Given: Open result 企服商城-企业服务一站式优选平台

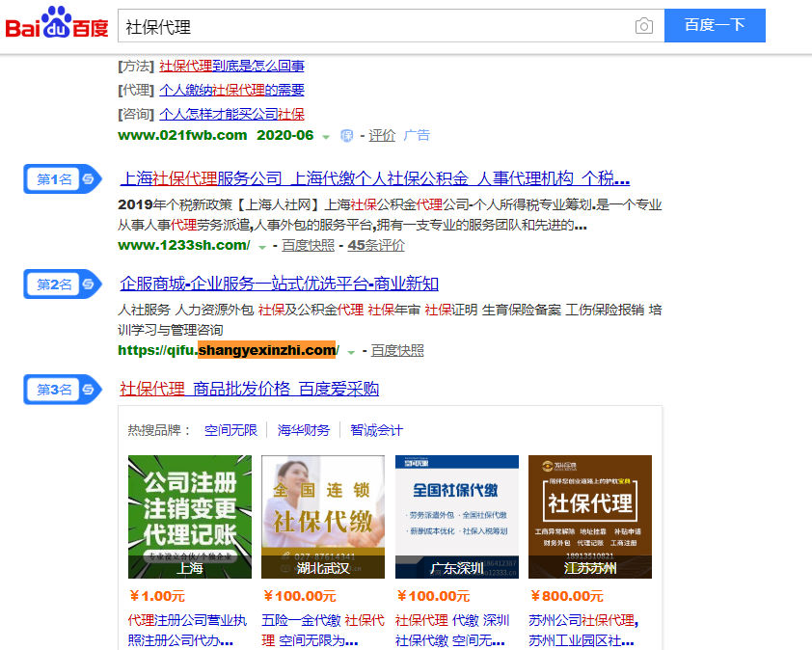Looking at the screenshot, I should coord(279,284).
